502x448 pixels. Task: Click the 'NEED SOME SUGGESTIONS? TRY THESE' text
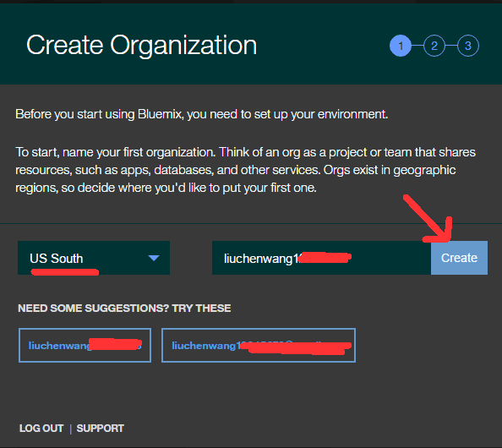click(x=124, y=308)
